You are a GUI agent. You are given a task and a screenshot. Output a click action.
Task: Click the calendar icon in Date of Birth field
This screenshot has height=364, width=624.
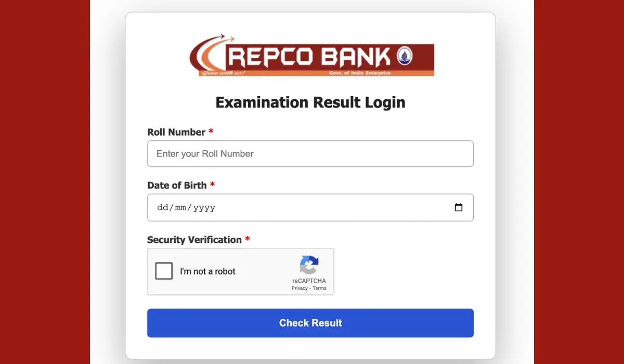459,207
